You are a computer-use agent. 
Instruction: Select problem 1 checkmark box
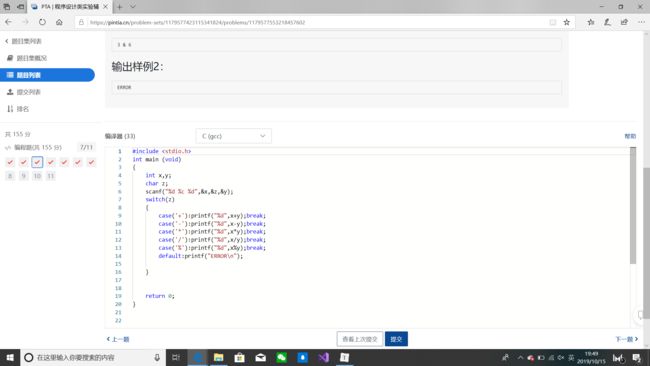[10, 162]
